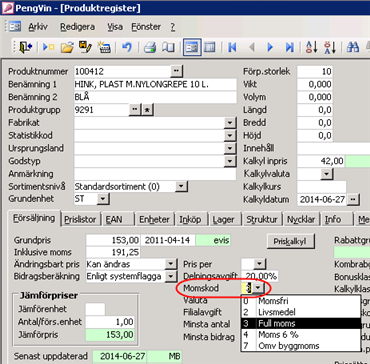Open the Ändringsbart pris dropdown
Viewport: 370px width, 364px height.
coord(171,264)
